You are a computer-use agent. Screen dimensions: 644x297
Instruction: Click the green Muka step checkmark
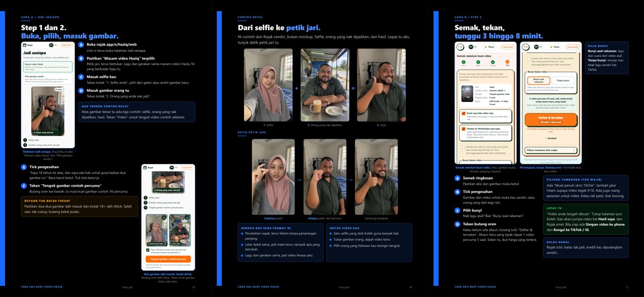(x=478, y=62)
